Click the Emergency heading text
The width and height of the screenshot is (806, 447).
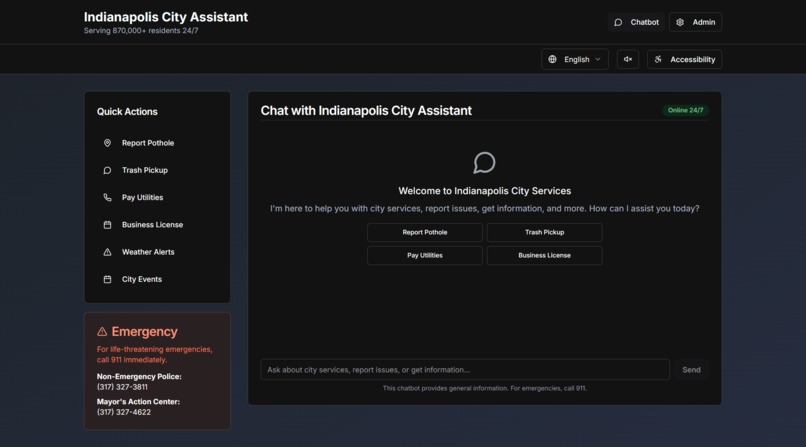click(x=144, y=331)
